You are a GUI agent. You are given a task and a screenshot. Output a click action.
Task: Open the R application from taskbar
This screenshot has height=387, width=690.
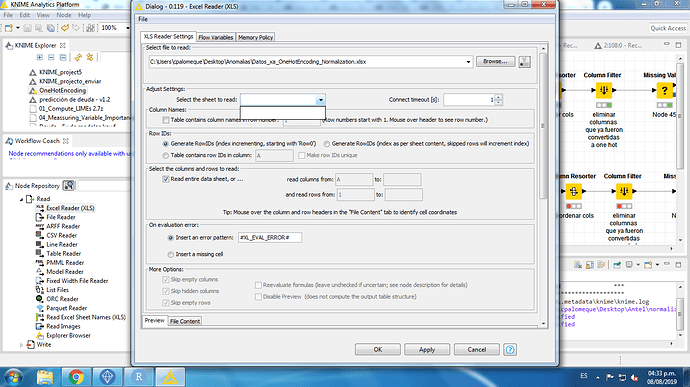click(139, 377)
